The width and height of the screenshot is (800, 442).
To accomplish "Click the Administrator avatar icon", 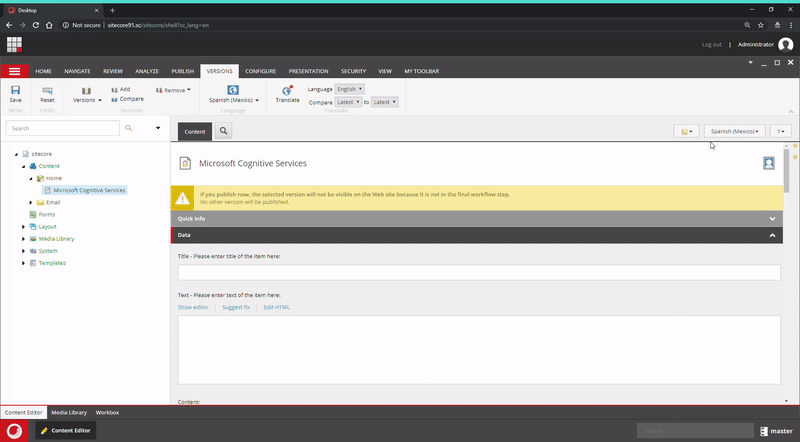I will click(786, 44).
